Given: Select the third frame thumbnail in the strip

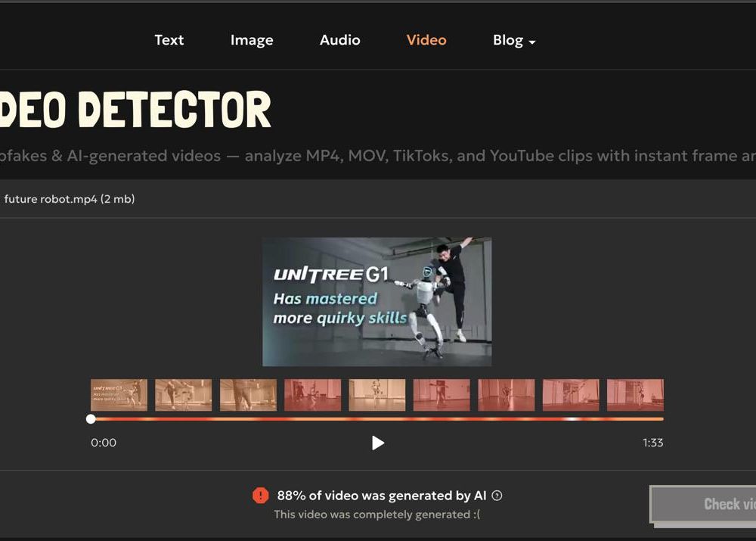Looking at the screenshot, I should pos(248,395).
